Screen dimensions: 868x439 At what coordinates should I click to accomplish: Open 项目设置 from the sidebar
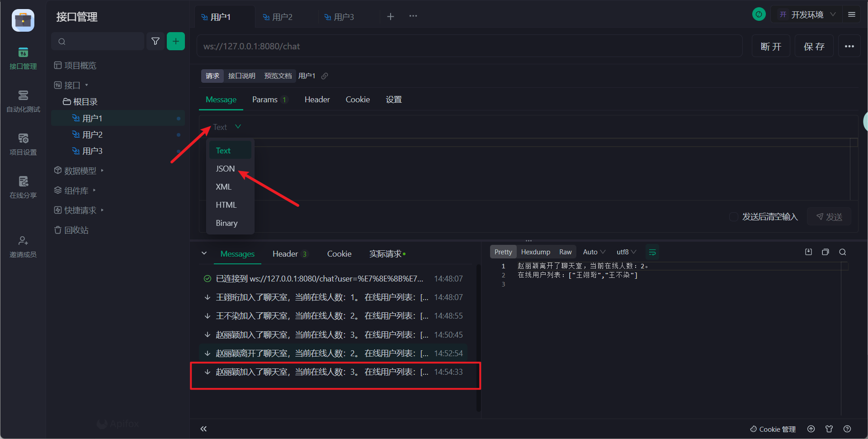[x=23, y=144]
